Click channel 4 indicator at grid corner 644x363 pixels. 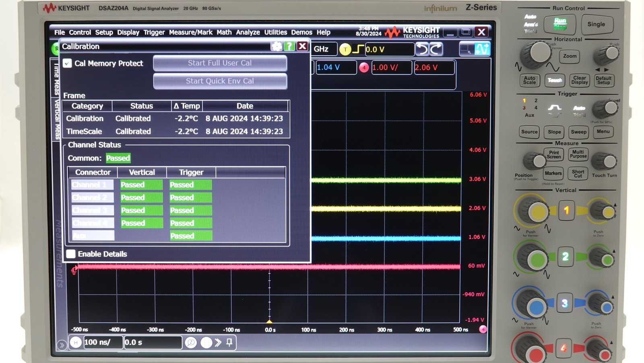[x=483, y=330]
